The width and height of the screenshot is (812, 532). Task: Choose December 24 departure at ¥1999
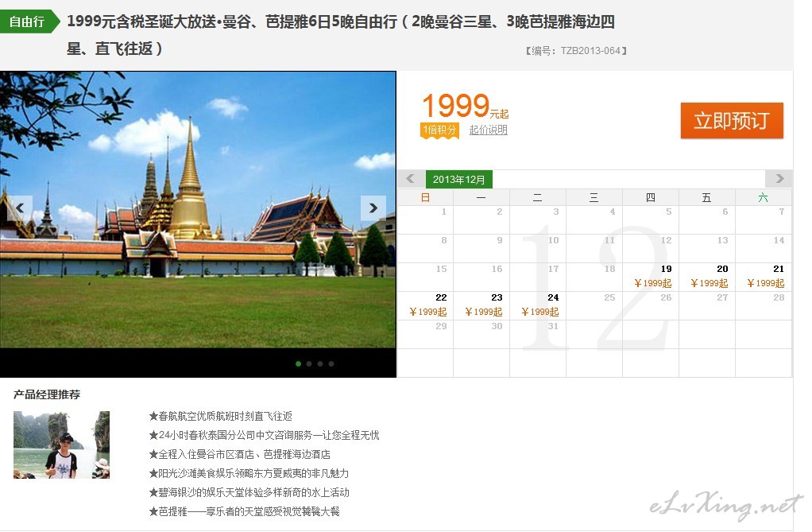tap(538, 305)
